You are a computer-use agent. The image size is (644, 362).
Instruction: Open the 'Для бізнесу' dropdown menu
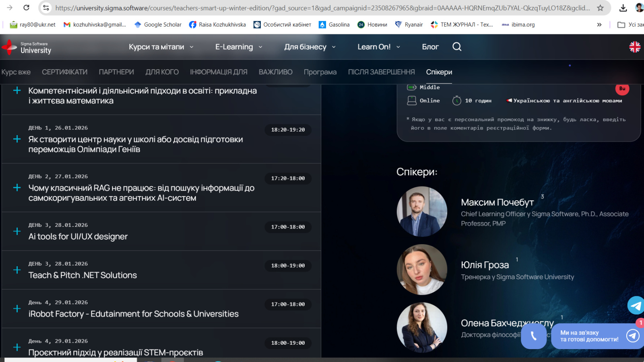[310, 47]
